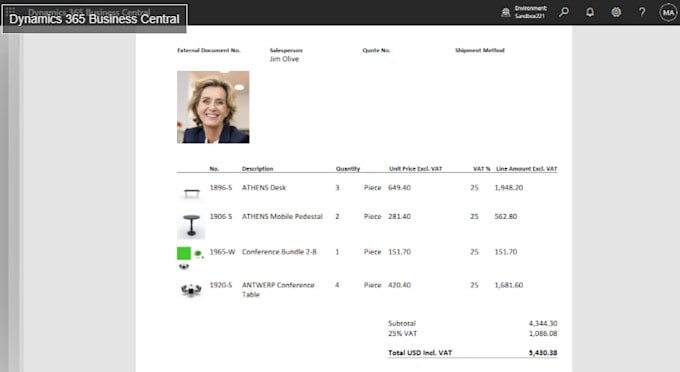The image size is (680, 372).
Task: Click the ANTWERP Conference Table description
Action: 278,290
